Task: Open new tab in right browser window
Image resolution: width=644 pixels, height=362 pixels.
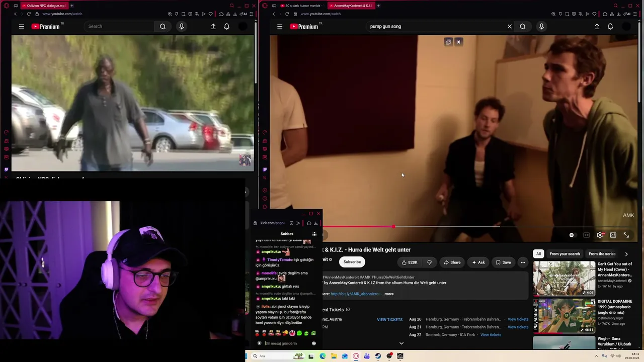Action: click(x=378, y=6)
